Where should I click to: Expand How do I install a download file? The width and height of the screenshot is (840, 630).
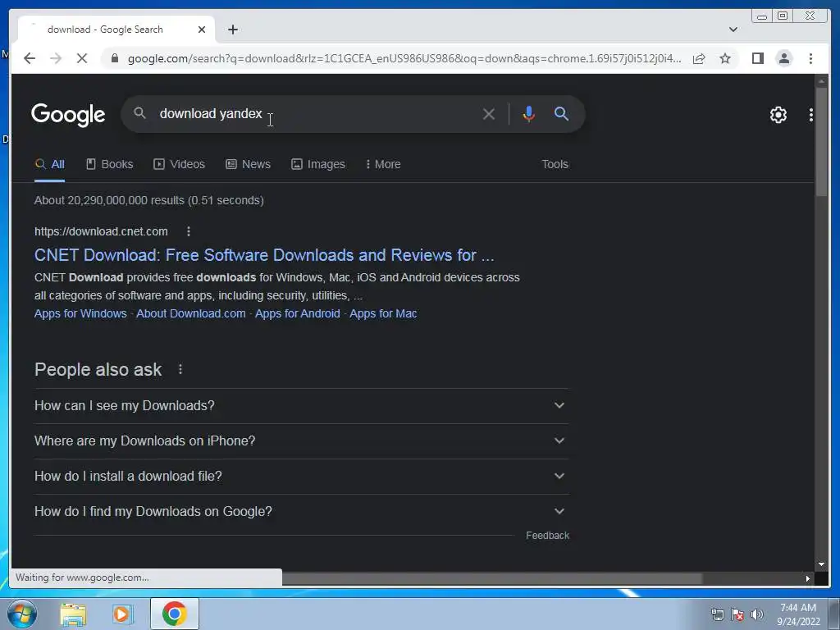[301, 477]
